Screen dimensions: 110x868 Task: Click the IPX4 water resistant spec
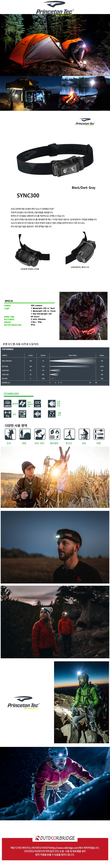[33, 325]
